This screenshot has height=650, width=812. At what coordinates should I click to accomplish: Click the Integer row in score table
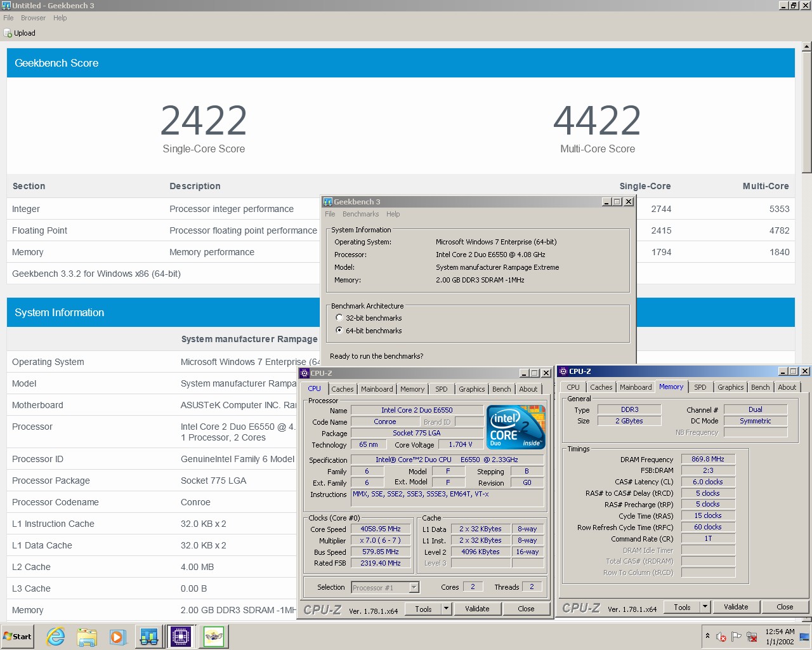click(x=401, y=209)
